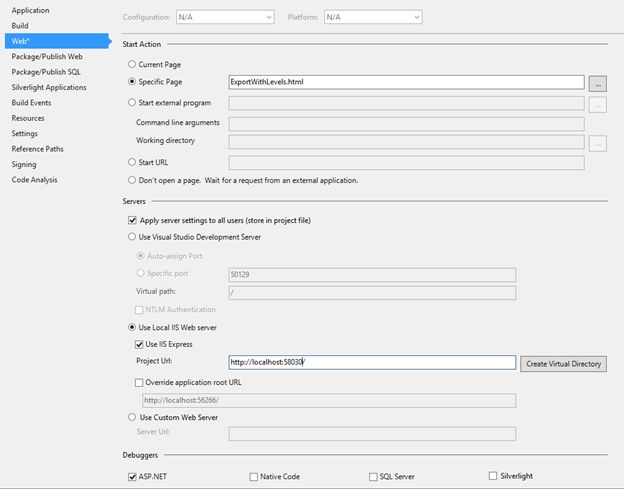Viewport: 624px width, 489px height.
Task: Enable the Native Code debugger
Action: point(254,477)
